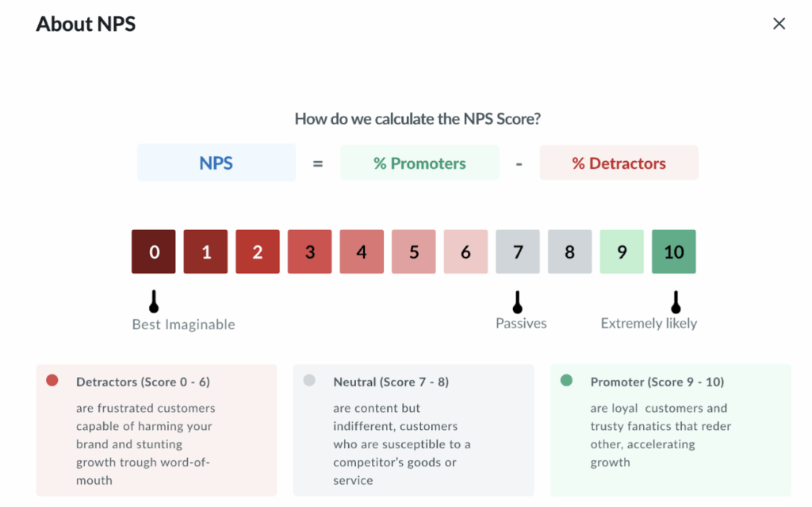Click the light green score box 9
The height and width of the screenshot is (507, 812).
[x=622, y=252]
